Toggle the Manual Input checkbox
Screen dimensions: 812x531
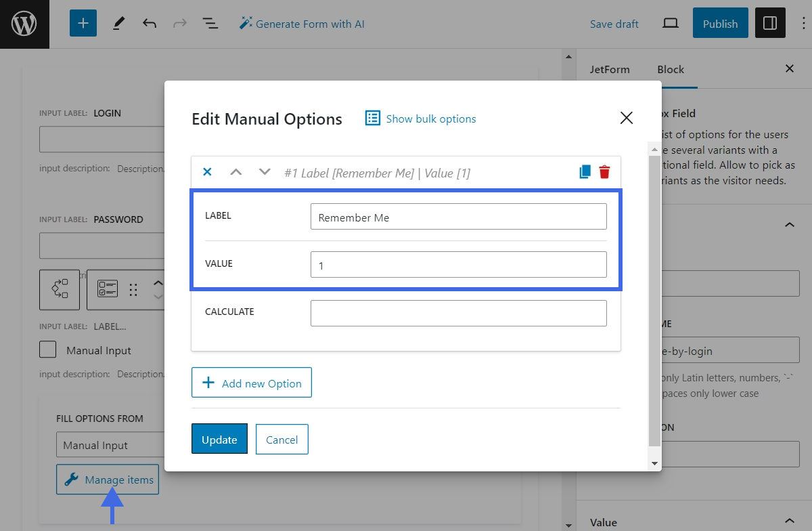tap(47, 349)
